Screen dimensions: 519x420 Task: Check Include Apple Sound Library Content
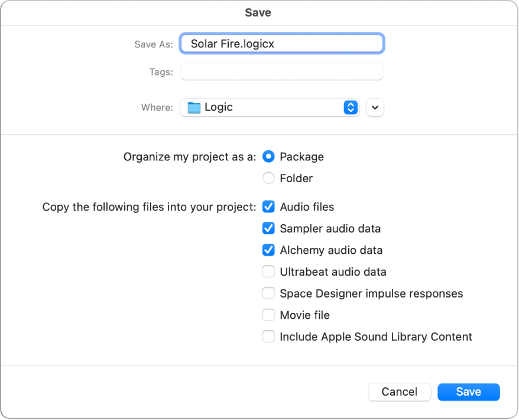pyautogui.click(x=268, y=336)
